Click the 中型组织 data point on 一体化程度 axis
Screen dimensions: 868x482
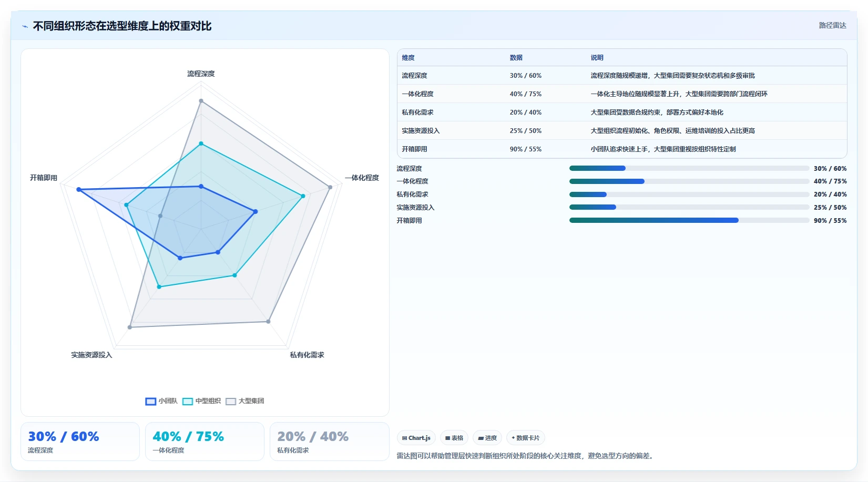303,196
